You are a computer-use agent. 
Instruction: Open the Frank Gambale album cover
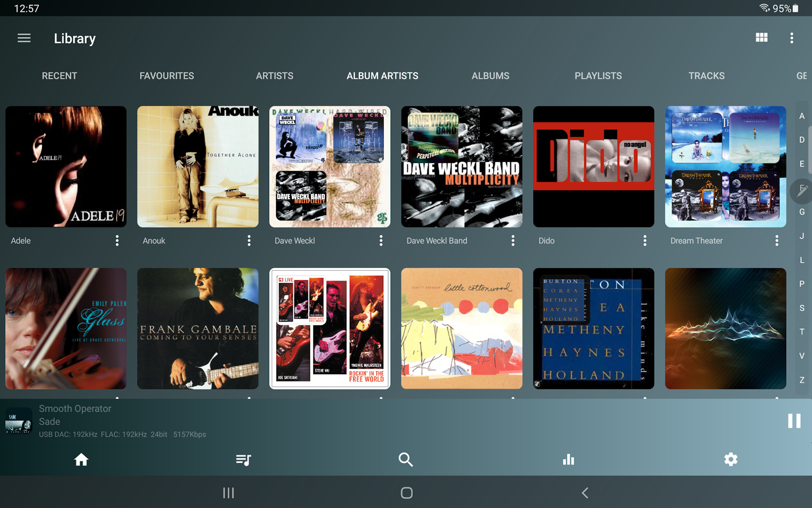198,329
